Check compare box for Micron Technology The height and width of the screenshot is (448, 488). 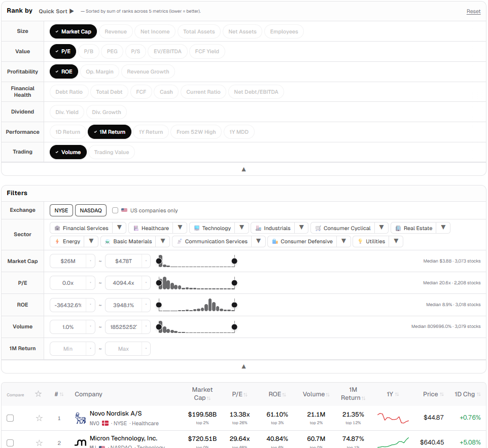(10, 443)
